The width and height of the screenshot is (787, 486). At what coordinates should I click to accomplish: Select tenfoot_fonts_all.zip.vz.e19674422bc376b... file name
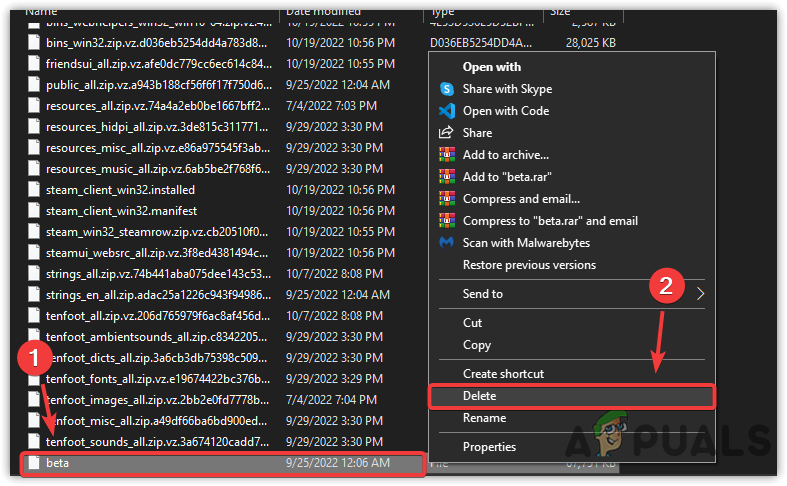coord(158,379)
